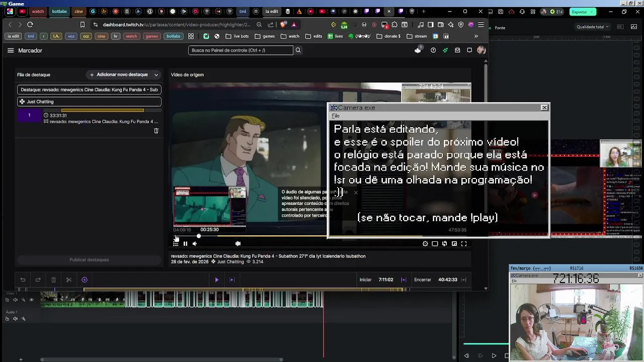Reload the browser page
Screen dimensions: 644x362
(x=30, y=25)
